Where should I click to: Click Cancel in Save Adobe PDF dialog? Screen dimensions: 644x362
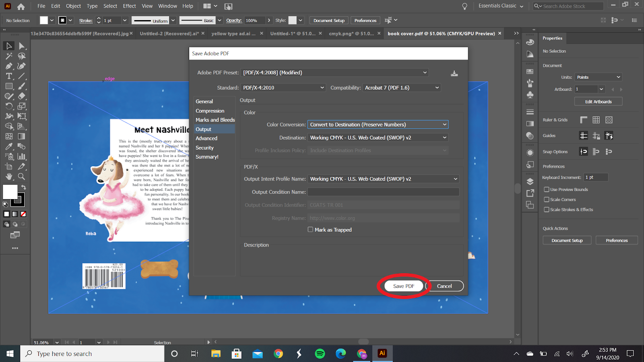[x=444, y=286]
